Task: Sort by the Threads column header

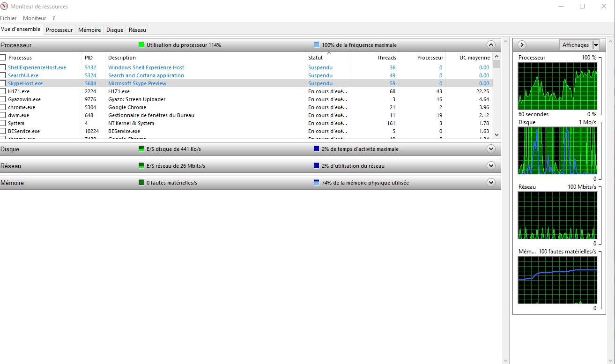Action: click(375, 58)
